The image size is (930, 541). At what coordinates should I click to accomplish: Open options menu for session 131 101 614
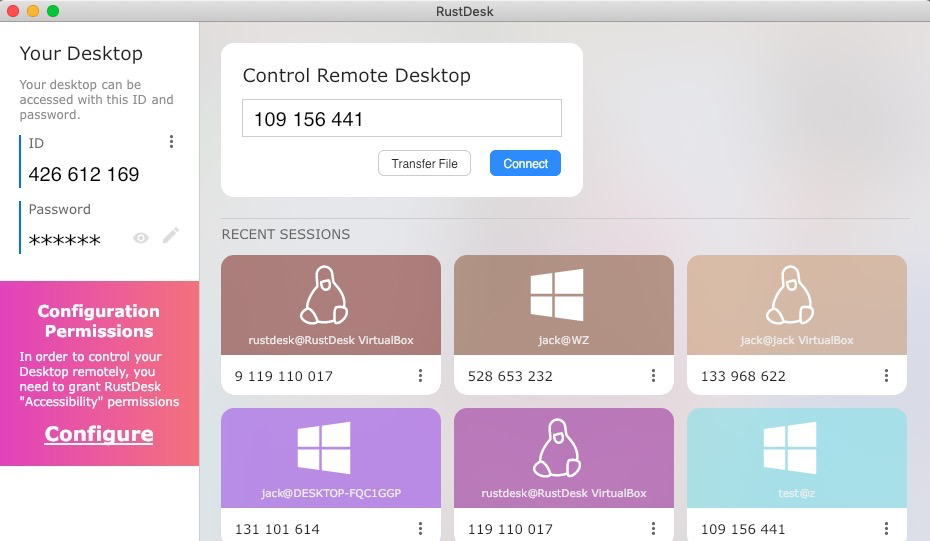tap(420, 528)
